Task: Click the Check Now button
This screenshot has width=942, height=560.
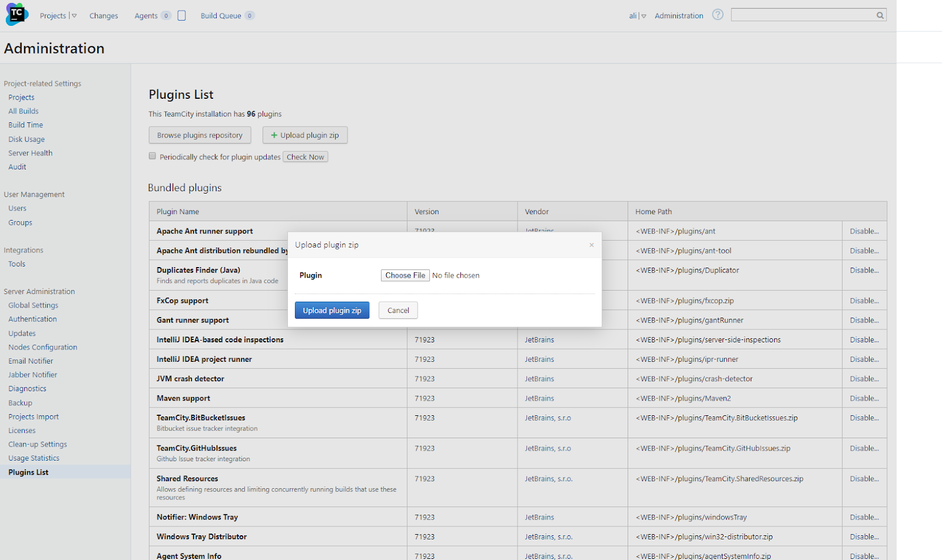Action: (x=305, y=156)
